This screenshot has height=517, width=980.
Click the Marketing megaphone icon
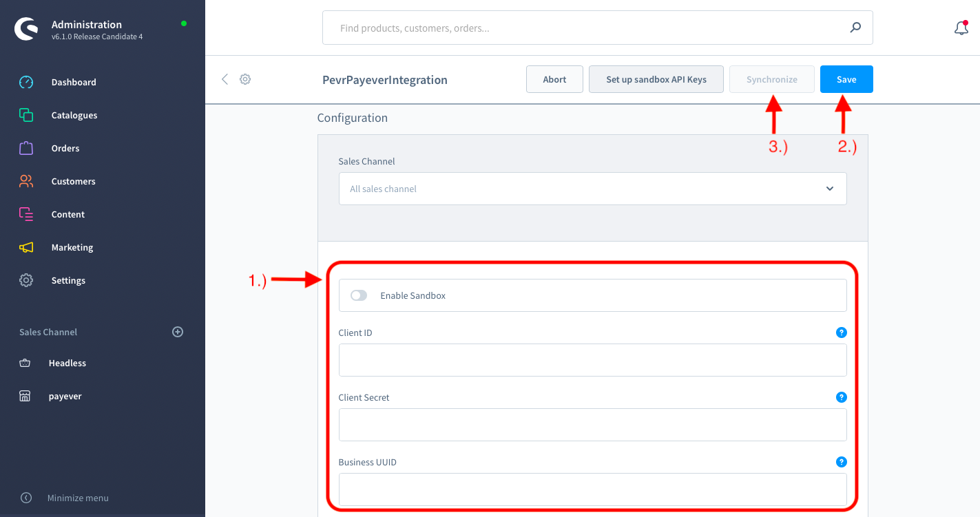[x=26, y=247]
